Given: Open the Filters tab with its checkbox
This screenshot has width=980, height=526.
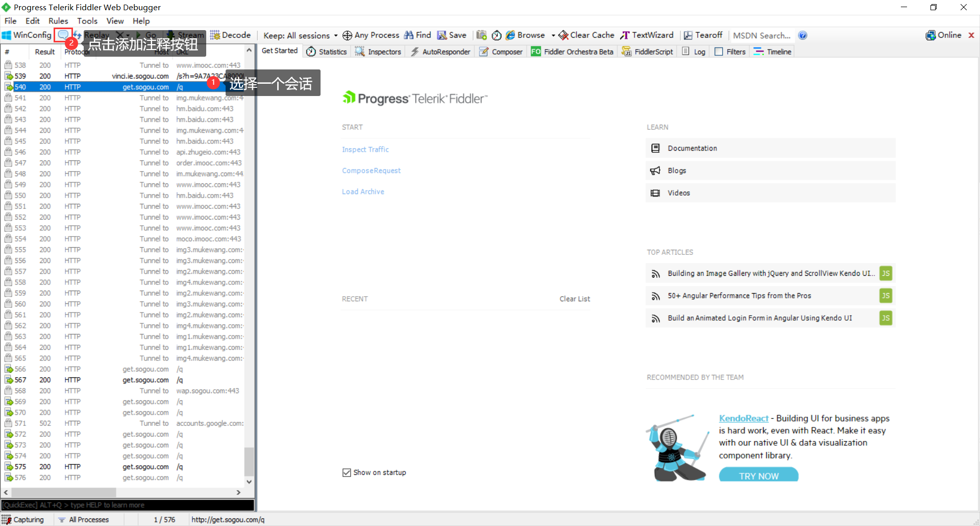Looking at the screenshot, I should (730, 52).
